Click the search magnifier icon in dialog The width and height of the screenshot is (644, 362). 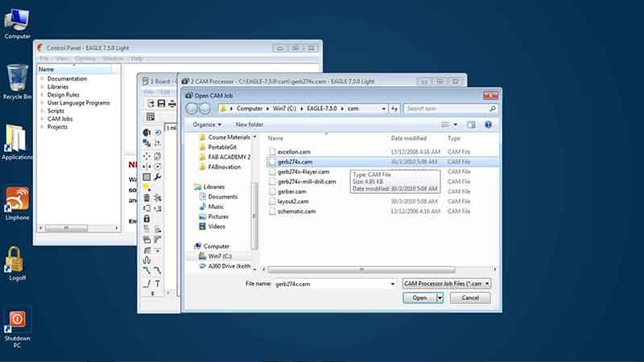[493, 109]
